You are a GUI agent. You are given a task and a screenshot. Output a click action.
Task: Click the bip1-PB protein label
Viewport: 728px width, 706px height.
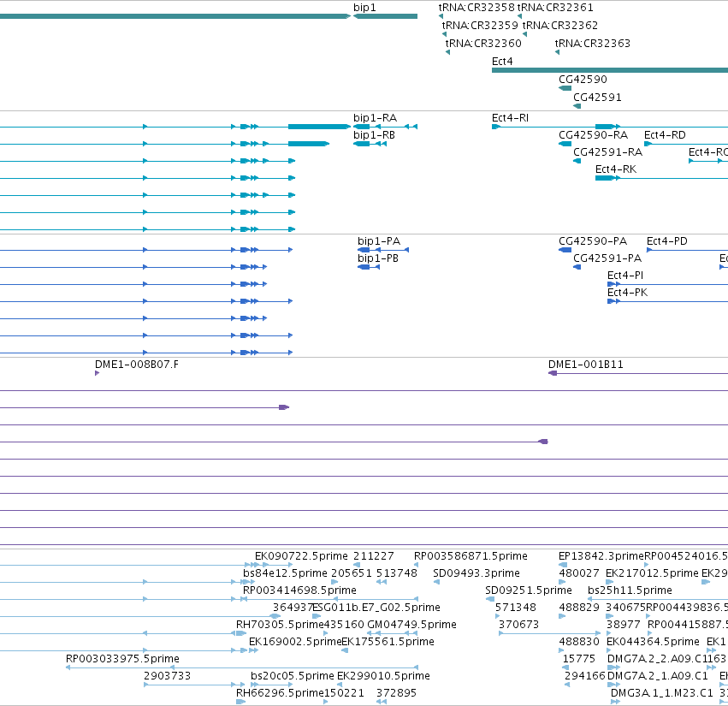(x=378, y=258)
